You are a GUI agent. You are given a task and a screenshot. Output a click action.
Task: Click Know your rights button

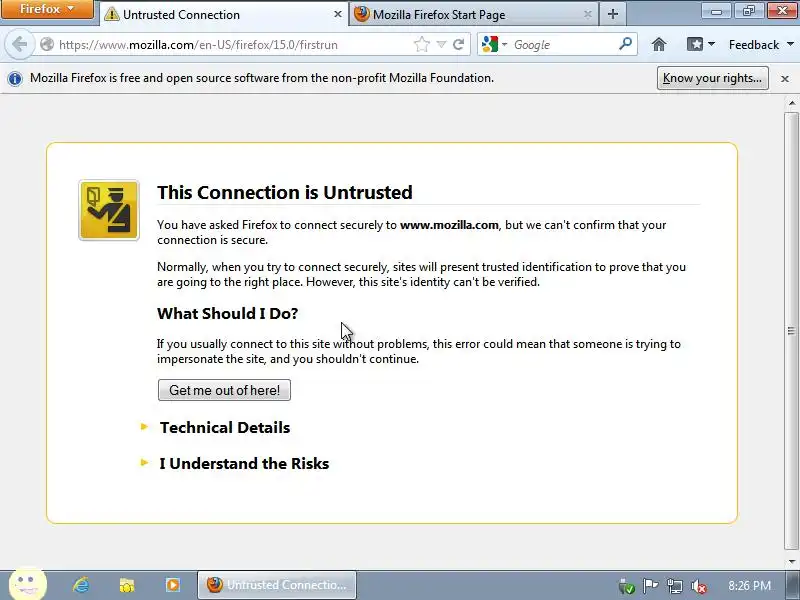(x=712, y=78)
